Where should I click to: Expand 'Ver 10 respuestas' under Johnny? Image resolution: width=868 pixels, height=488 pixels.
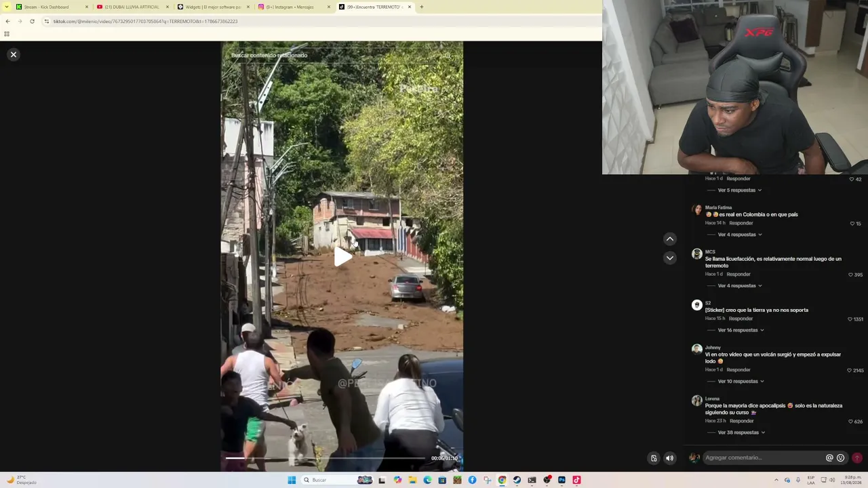[741, 382]
